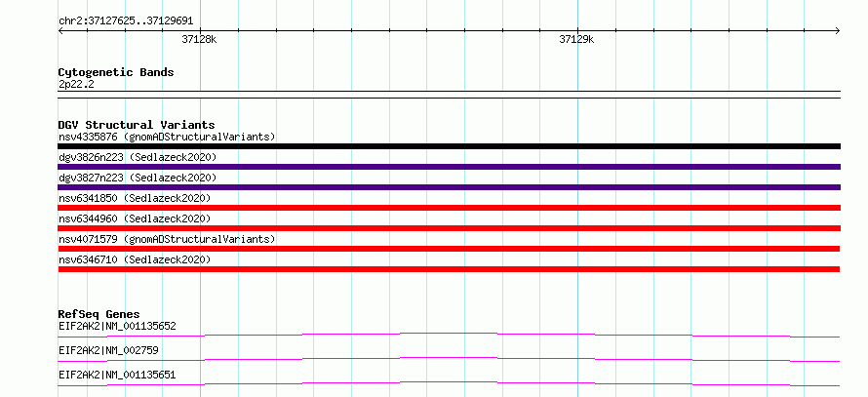Image resolution: width=868 pixels, height=397 pixels.
Task: Select the DGV Structural Variants track title
Action: 137,125
